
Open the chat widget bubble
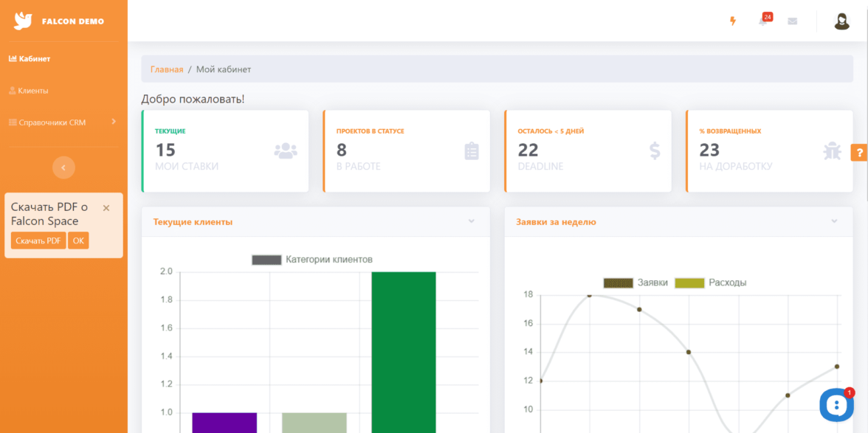836,403
